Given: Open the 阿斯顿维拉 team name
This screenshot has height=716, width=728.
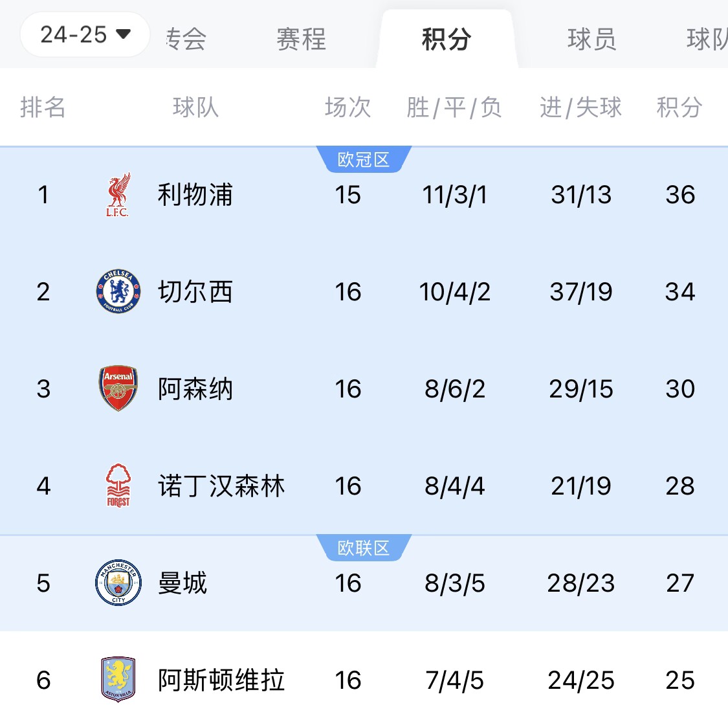Looking at the screenshot, I should point(221,680).
